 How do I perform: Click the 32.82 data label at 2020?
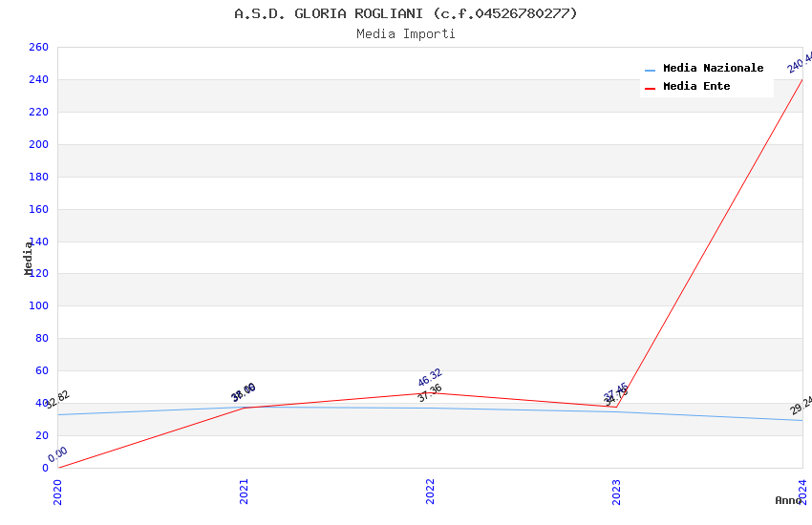[57, 399]
